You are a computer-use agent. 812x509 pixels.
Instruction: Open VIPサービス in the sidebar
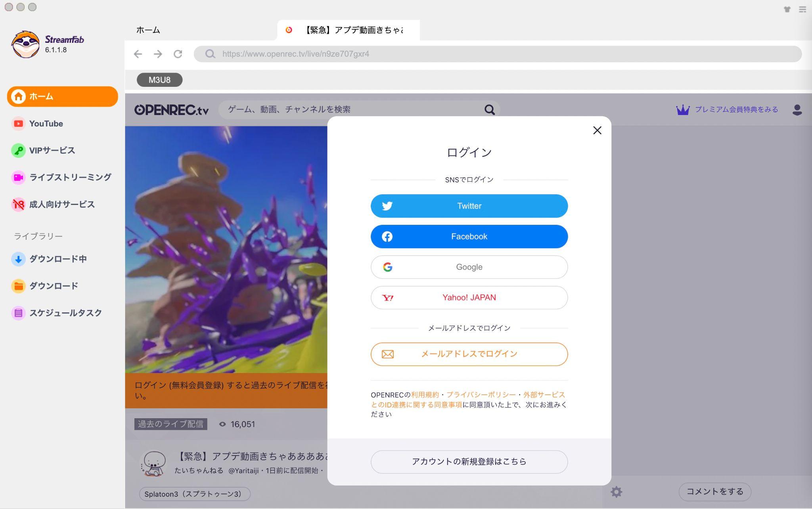43,151
